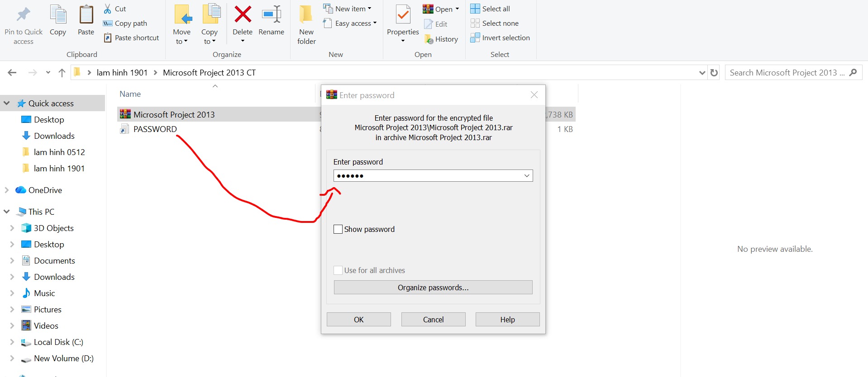Screen dimensions: 868x377
Task: Collapse the This PC tree node
Action: coord(7,212)
